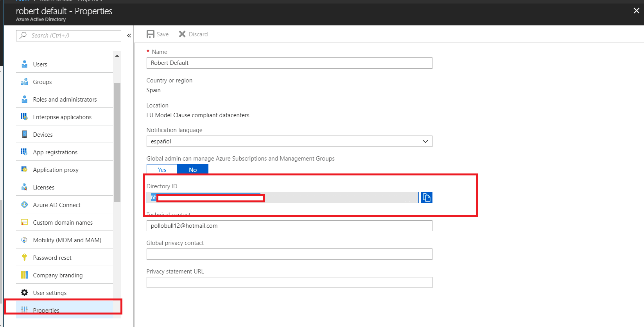Click the search magnifier icon

point(23,35)
